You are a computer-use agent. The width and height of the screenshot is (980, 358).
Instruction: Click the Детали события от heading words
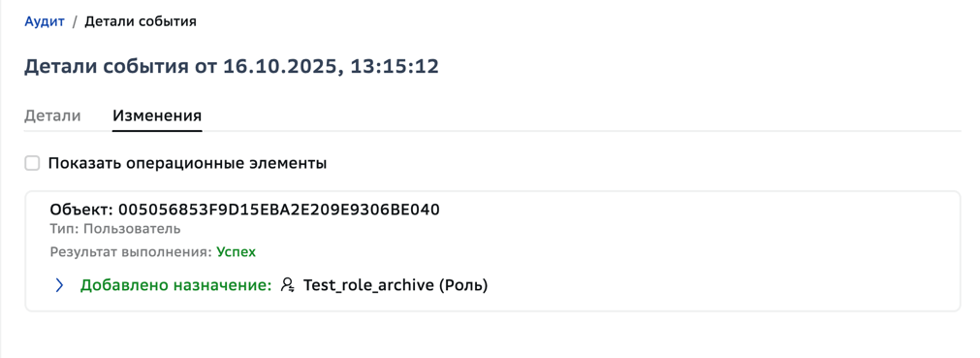pyautogui.click(x=121, y=66)
